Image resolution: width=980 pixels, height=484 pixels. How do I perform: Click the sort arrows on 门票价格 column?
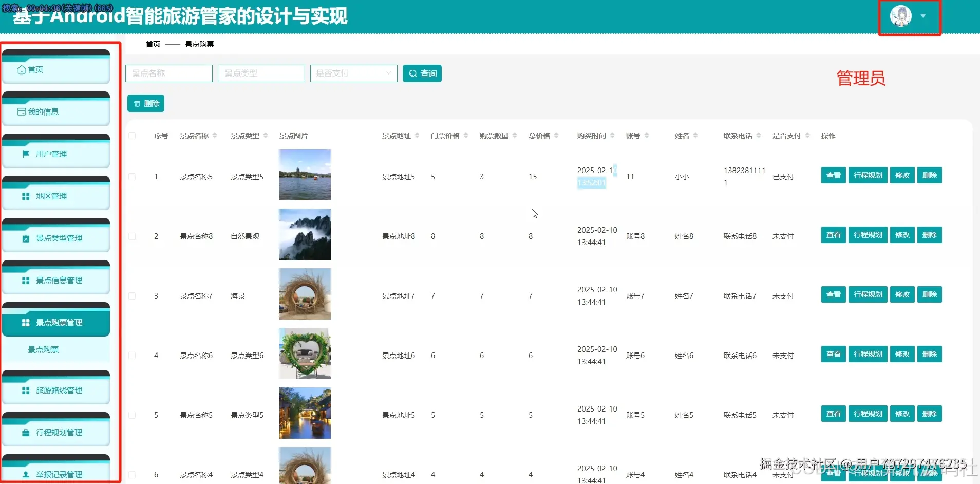(x=466, y=135)
